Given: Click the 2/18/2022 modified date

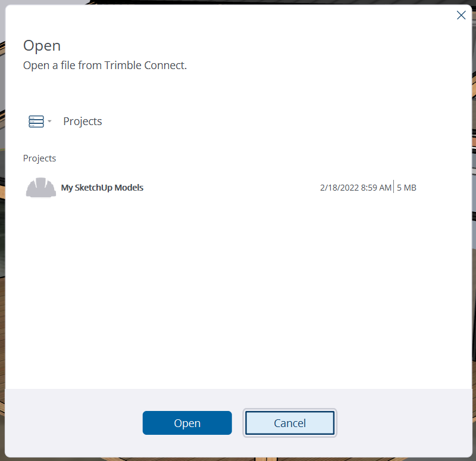Looking at the screenshot, I should click(339, 188).
